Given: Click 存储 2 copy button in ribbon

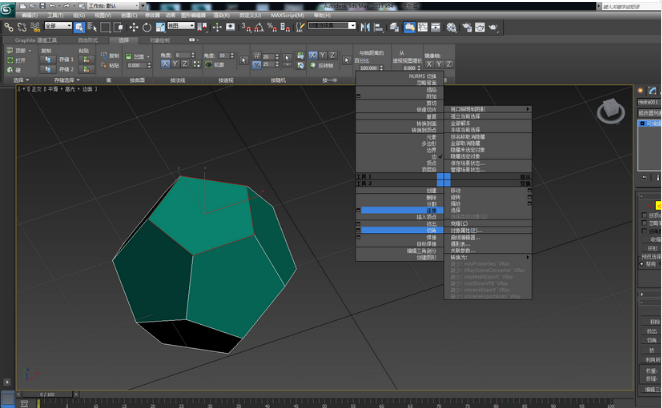Looking at the screenshot, I should click(48, 69).
